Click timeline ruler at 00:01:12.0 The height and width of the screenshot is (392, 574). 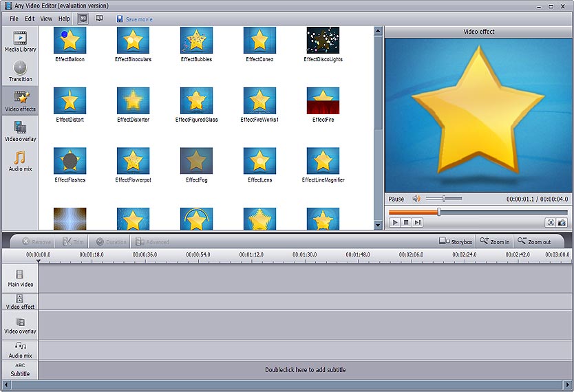251,254
